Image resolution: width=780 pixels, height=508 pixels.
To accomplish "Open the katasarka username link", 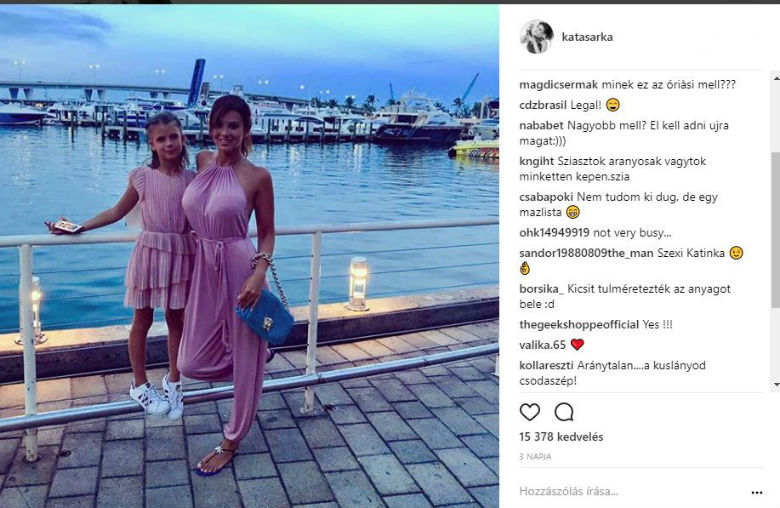I will tap(587, 37).
